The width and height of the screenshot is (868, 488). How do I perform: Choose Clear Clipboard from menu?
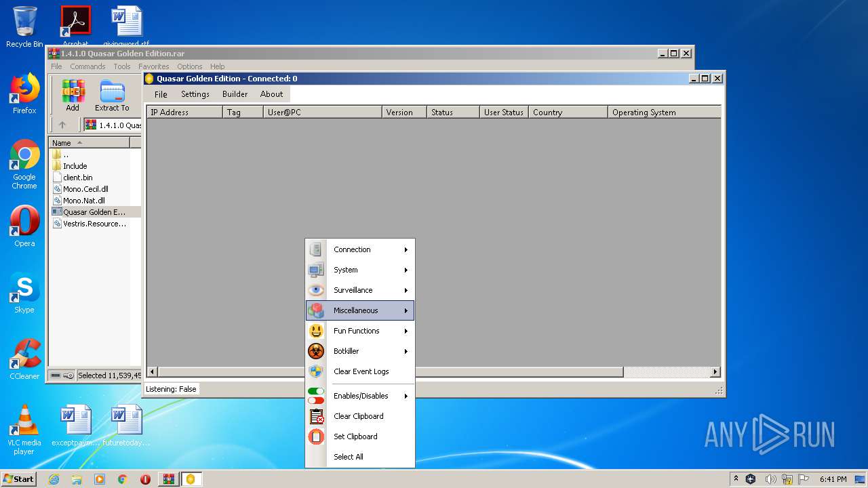[360, 416]
